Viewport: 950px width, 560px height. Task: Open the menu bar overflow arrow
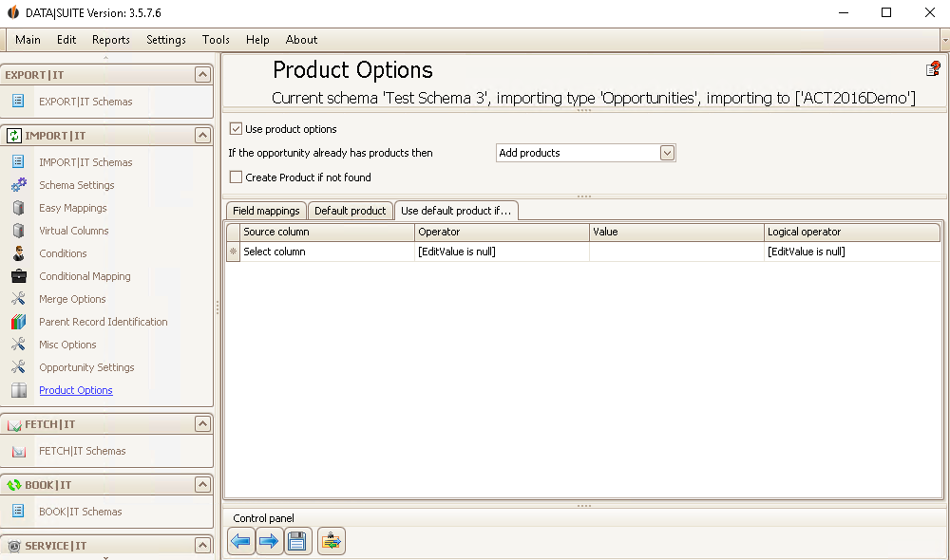pos(945,40)
